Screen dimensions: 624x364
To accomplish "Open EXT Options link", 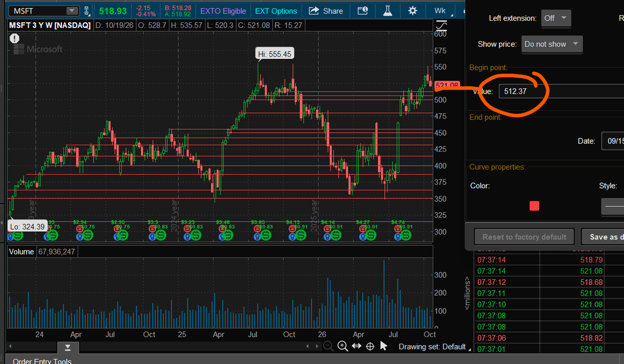I will tap(276, 11).
